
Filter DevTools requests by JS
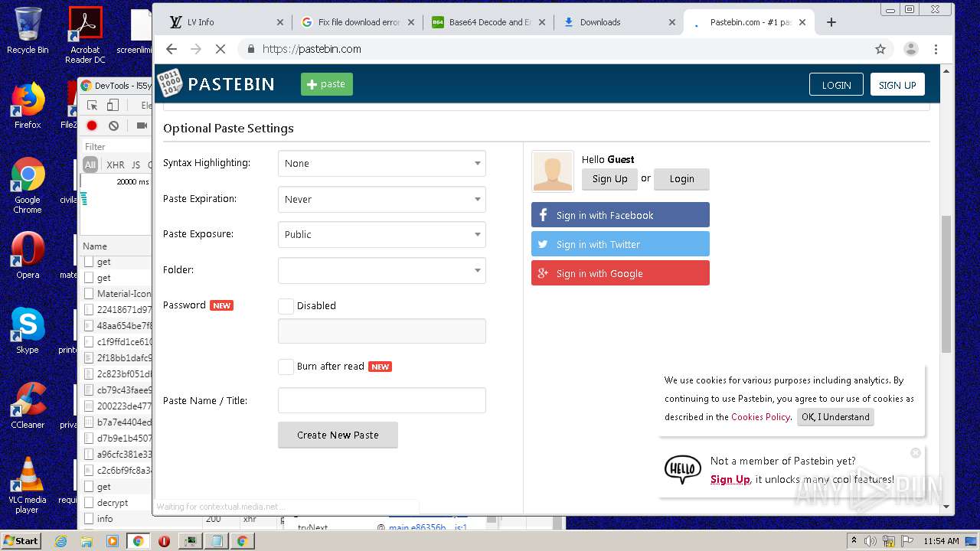tap(136, 165)
